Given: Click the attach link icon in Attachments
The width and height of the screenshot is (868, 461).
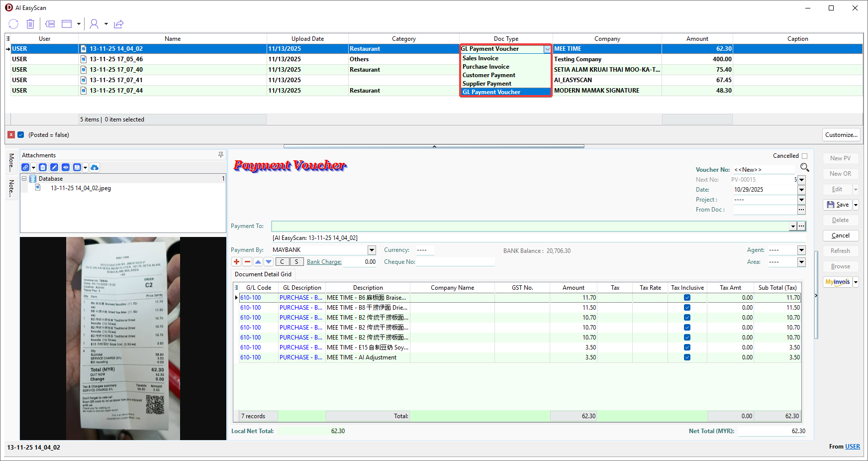Looking at the screenshot, I should 25,168.
